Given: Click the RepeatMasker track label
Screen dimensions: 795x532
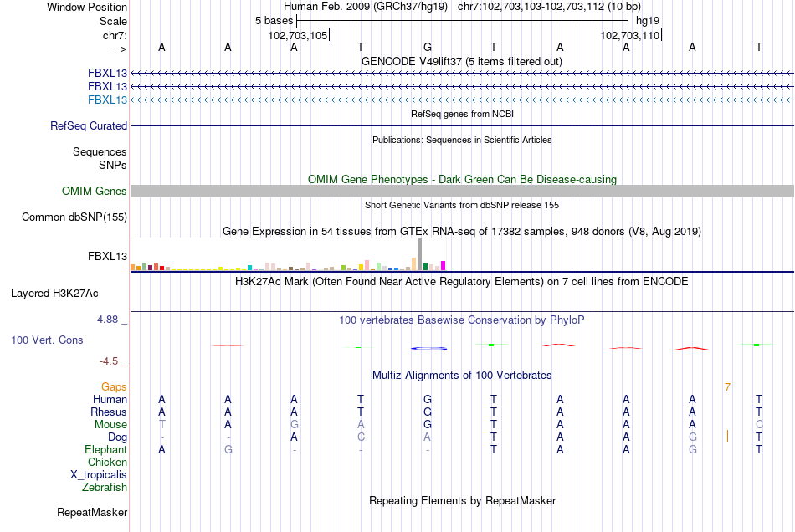Looking at the screenshot, I should [92, 512].
